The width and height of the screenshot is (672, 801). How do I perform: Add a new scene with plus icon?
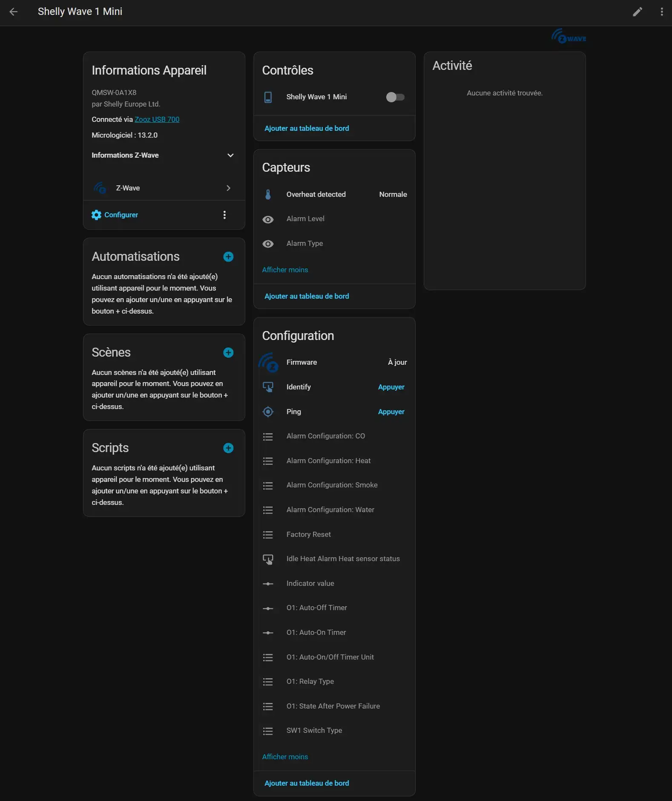(x=228, y=352)
